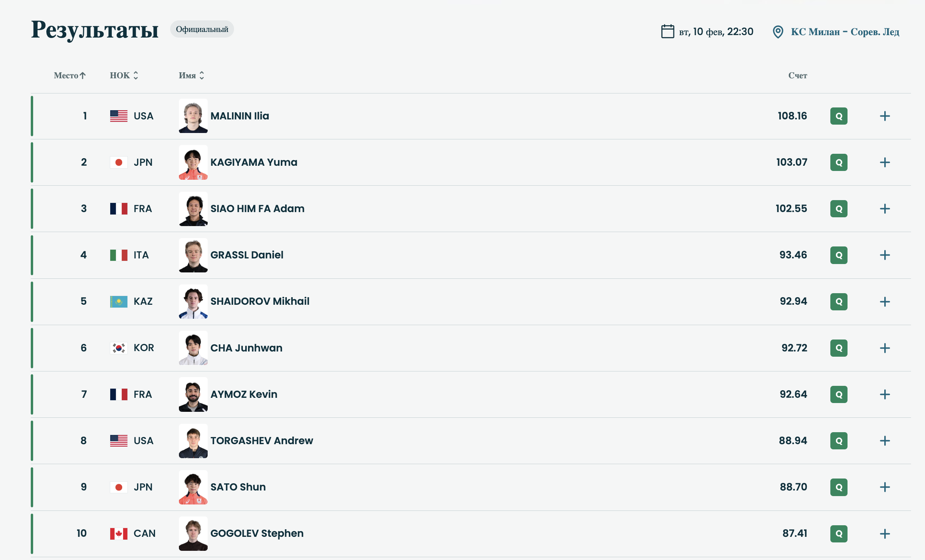Image resolution: width=925 pixels, height=560 pixels.
Task: Expand MALININ Ilia's result details
Action: 885,116
